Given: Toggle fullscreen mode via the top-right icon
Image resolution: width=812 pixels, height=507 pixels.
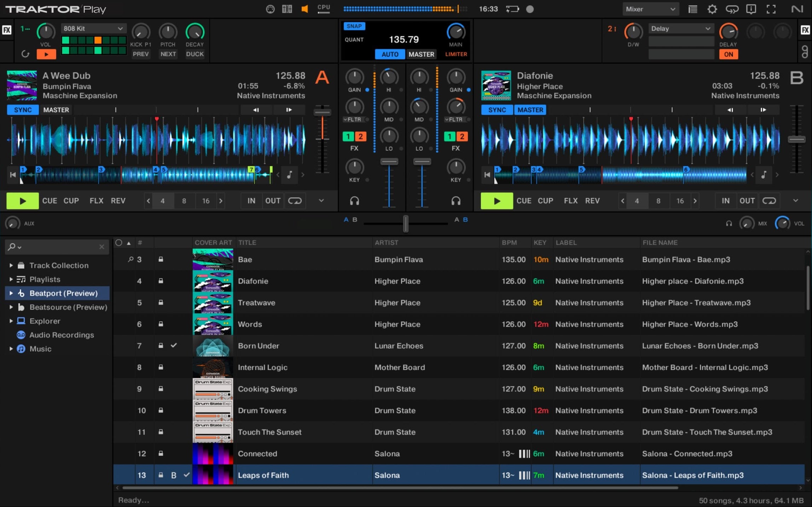Looking at the screenshot, I should 771,9.
